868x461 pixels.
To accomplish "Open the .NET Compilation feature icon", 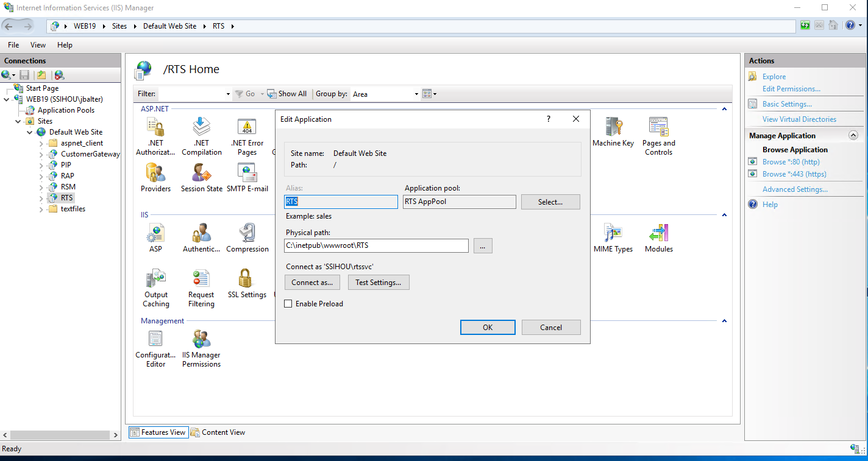I will [201, 127].
